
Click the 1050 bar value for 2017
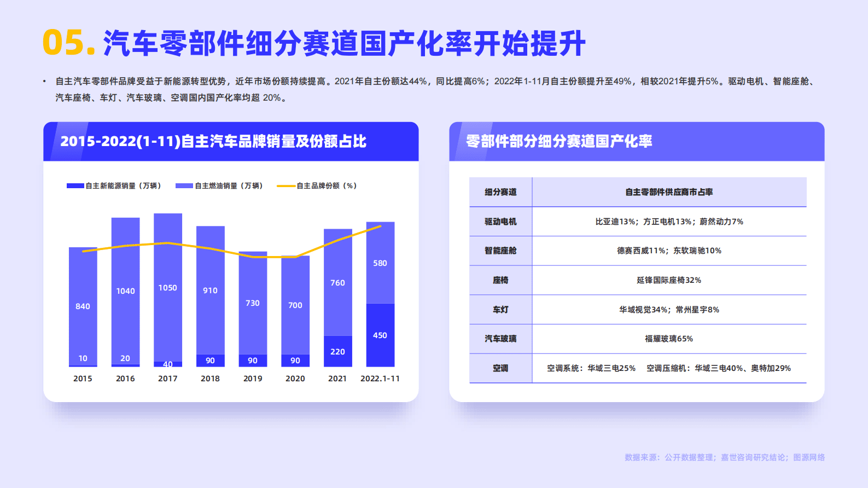pos(167,288)
